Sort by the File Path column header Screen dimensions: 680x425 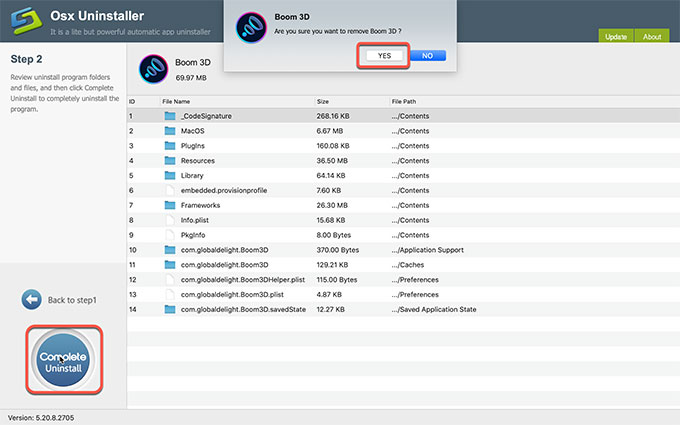click(x=404, y=101)
